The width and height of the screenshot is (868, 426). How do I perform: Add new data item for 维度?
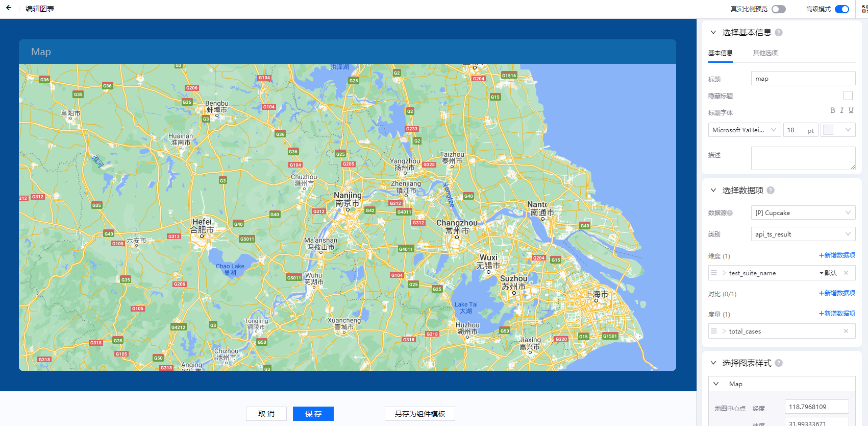click(x=837, y=255)
